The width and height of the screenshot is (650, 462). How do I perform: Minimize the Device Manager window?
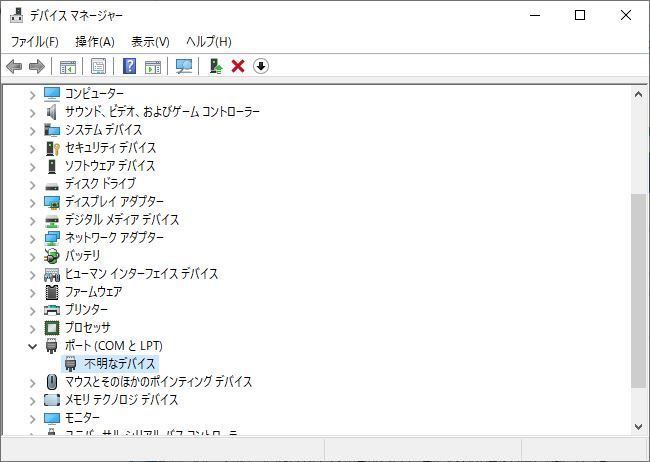coord(535,15)
